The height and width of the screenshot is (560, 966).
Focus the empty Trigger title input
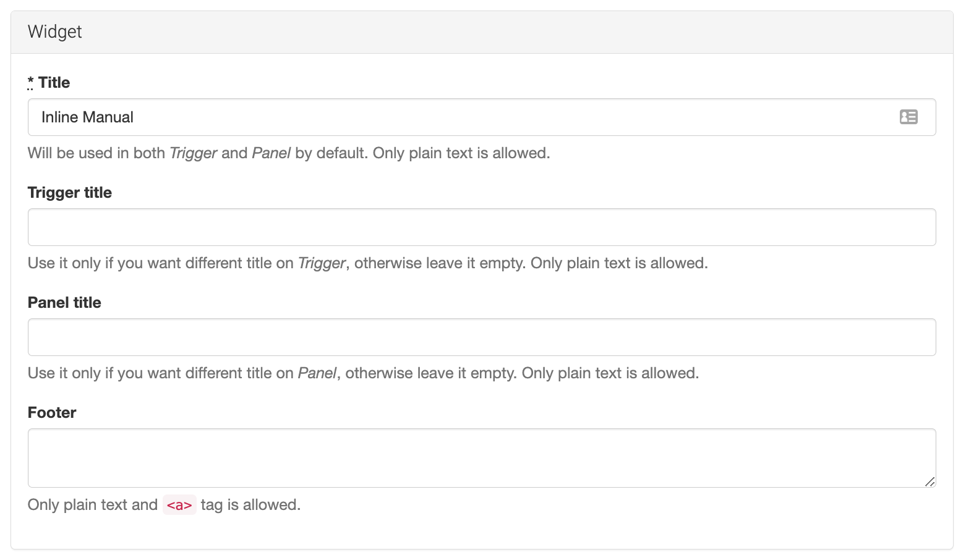(x=481, y=227)
